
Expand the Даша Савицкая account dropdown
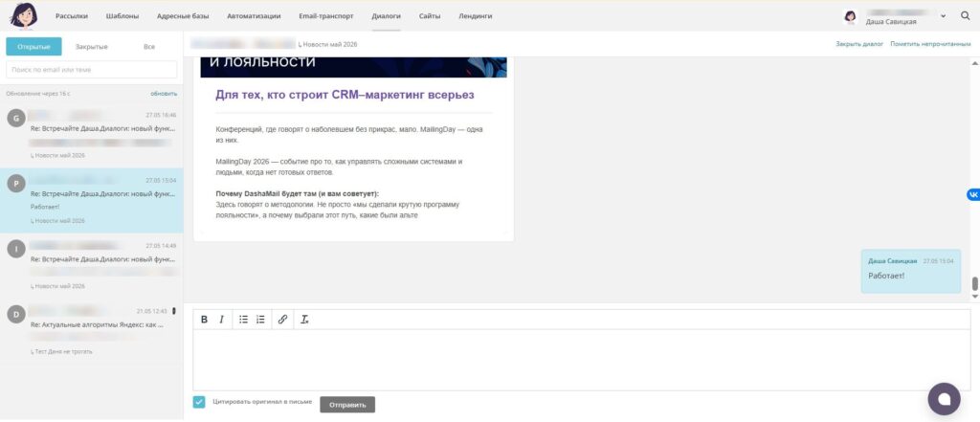[x=943, y=16]
